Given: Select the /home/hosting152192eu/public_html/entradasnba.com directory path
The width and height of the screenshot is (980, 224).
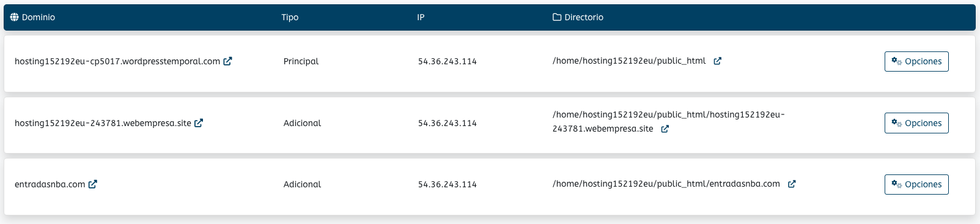Looking at the screenshot, I should [666, 184].
